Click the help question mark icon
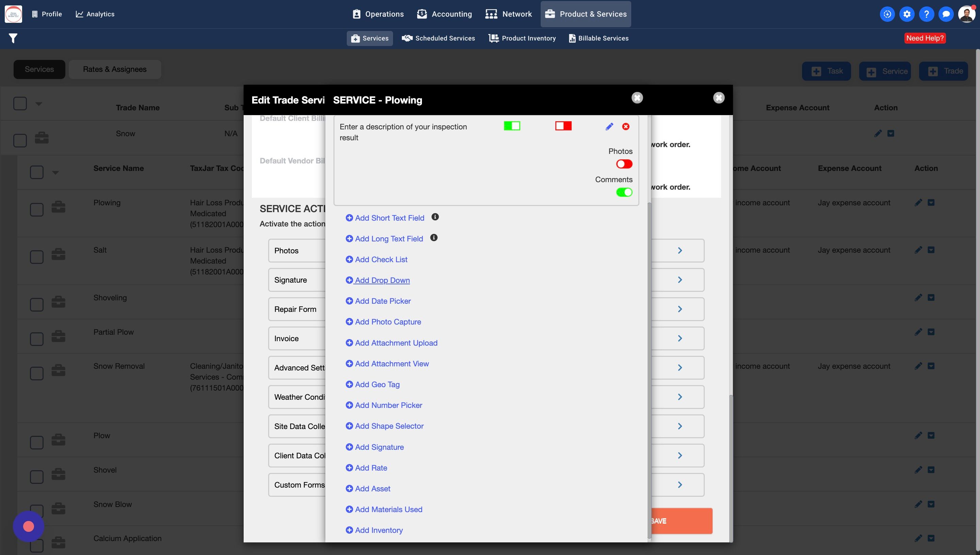980x555 pixels. tap(926, 14)
